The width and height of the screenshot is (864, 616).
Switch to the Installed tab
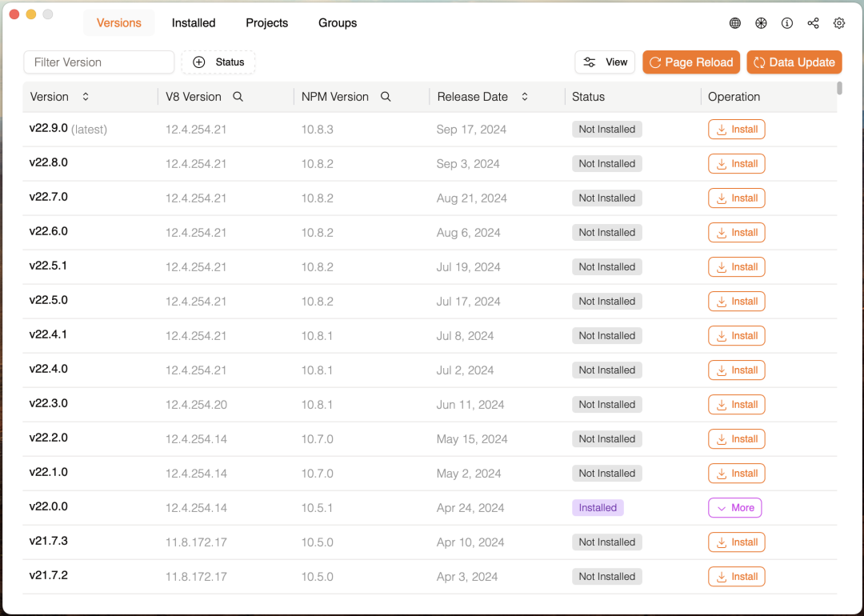(x=194, y=23)
